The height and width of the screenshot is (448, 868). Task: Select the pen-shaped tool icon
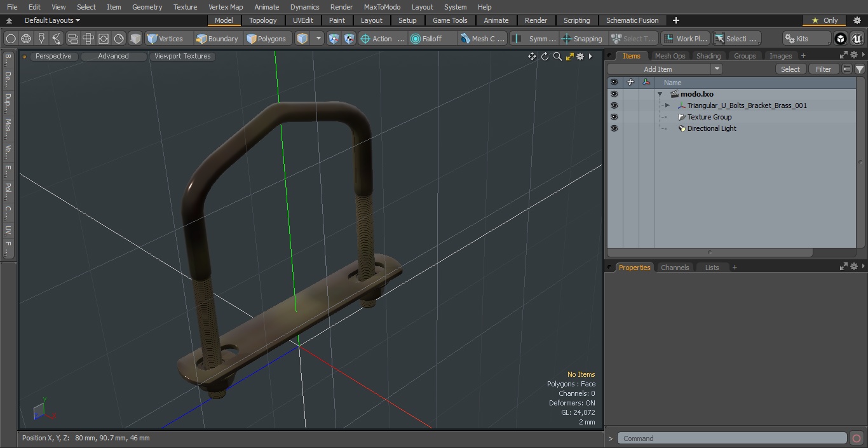pos(41,39)
